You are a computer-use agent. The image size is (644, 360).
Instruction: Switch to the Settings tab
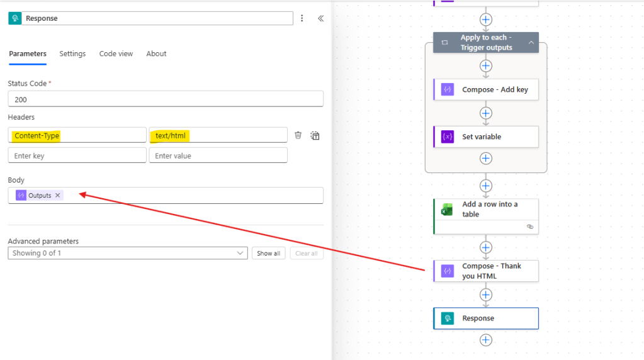pyautogui.click(x=72, y=53)
